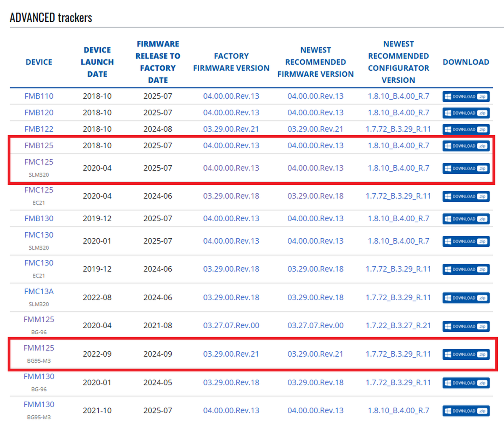Screen dimensions: 504x423
Task: Open FMB122 factory firmware 03.29.00.Rev.21
Action: tap(231, 129)
